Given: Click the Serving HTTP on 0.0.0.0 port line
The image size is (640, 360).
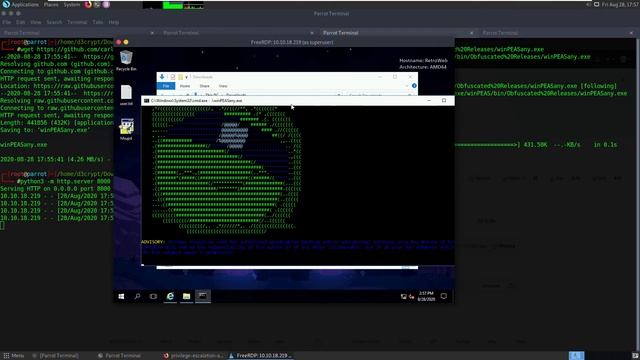Looking at the screenshot, I should pos(56,189).
